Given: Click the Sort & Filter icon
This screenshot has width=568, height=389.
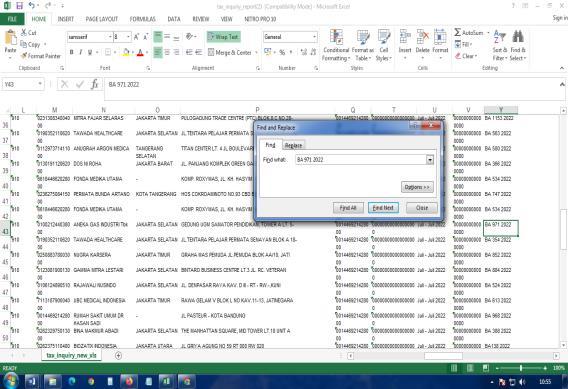Looking at the screenshot, I should [500, 37].
